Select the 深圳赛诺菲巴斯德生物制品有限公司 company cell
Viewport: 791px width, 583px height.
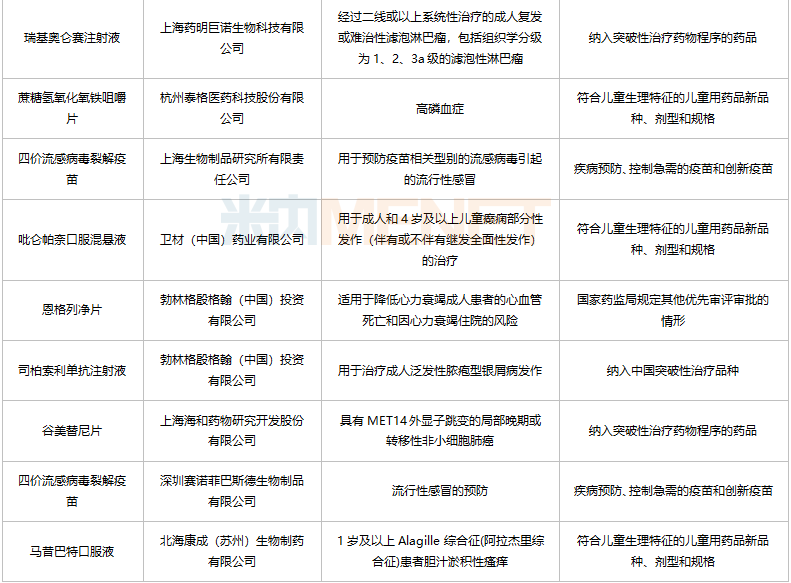232,491
